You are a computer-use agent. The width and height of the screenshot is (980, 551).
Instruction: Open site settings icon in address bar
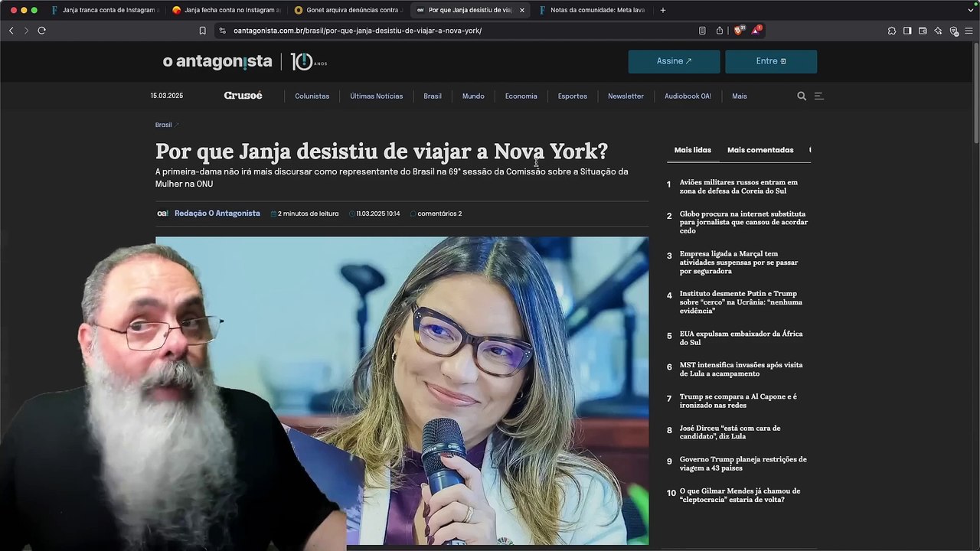[222, 31]
